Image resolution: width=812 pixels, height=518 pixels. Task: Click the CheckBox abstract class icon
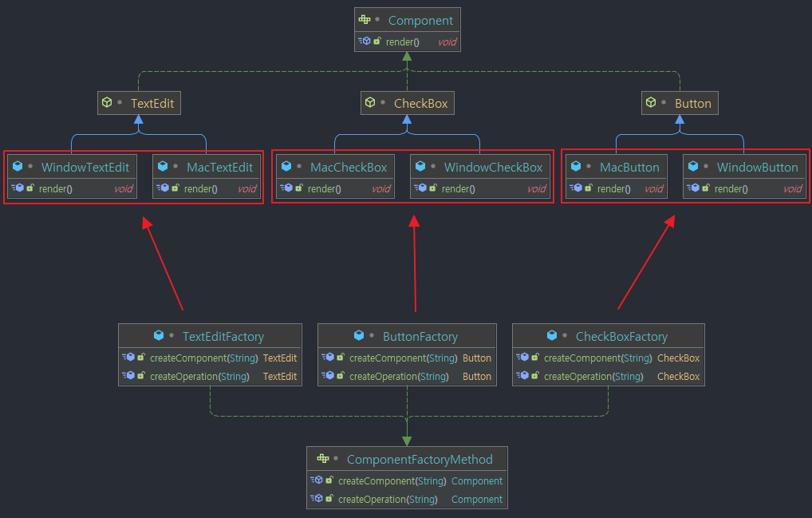click(x=370, y=102)
